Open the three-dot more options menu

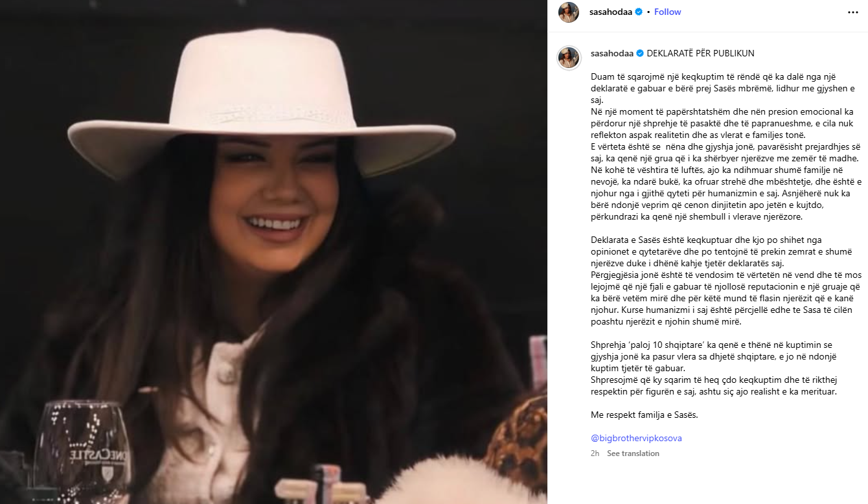click(x=852, y=12)
